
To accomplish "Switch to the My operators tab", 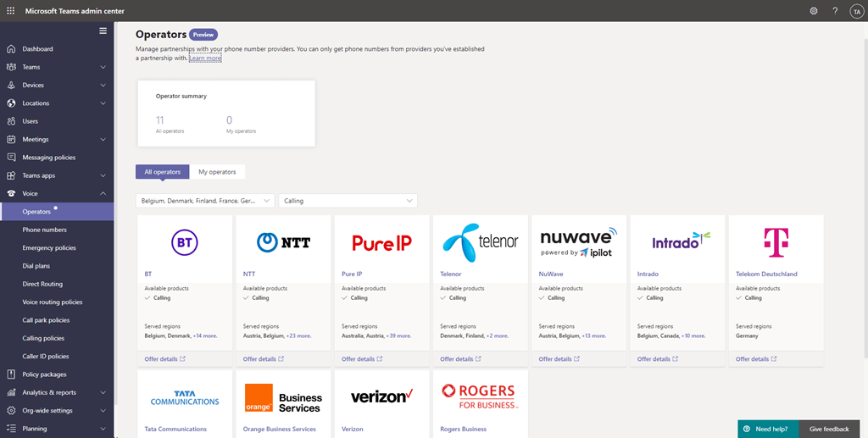I will [x=217, y=172].
